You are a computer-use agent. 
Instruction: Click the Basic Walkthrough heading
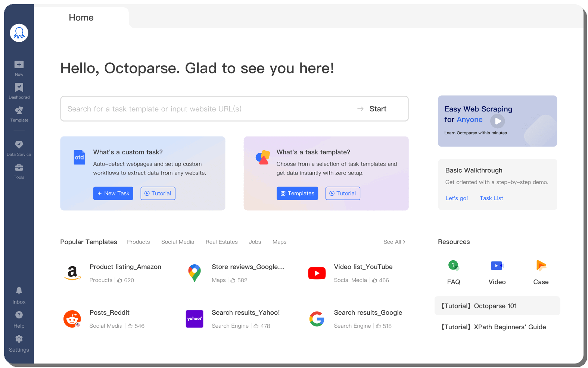tap(474, 170)
